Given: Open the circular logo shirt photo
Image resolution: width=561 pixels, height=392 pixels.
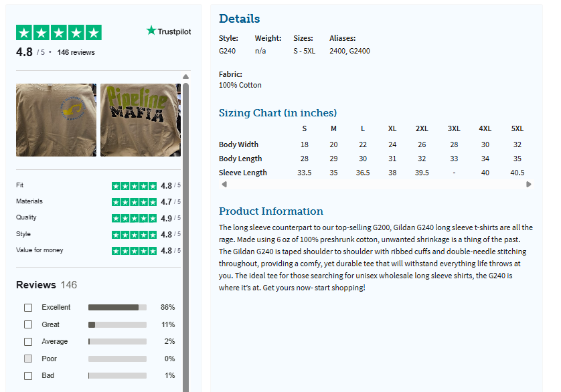Looking at the screenshot, I should click(x=56, y=120).
